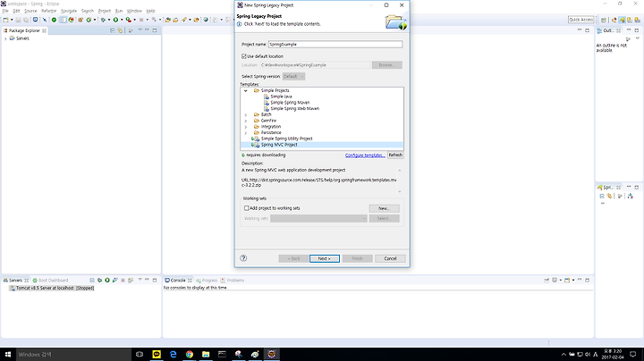Click the Publish to server icon in Servers view
The height and width of the screenshot is (361, 644).
(131, 281)
